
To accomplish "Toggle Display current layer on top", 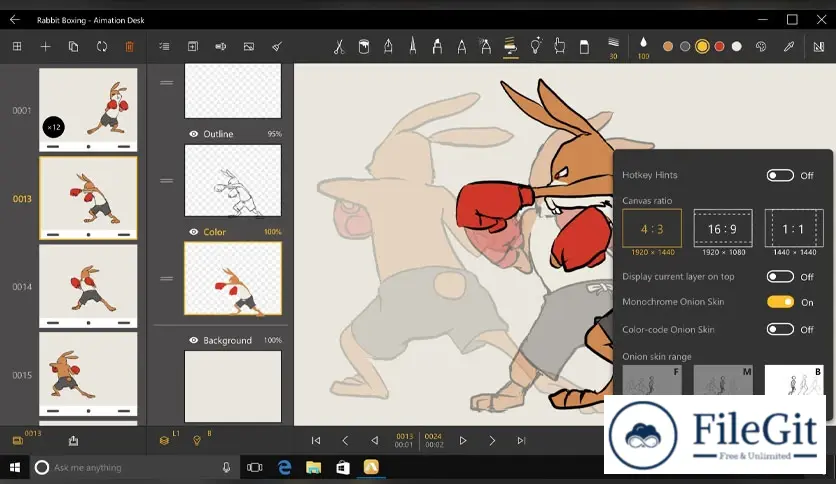I will tap(780, 277).
